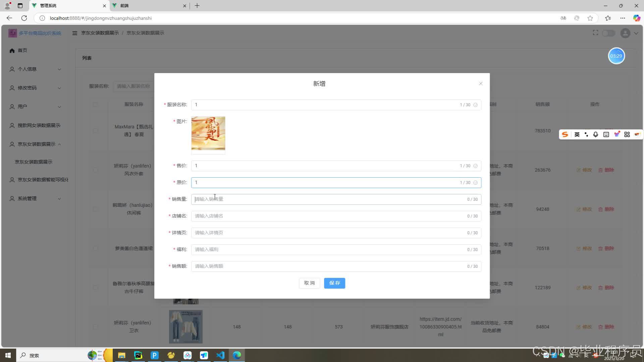Toggle fullscreen mode in the header

point(595,33)
